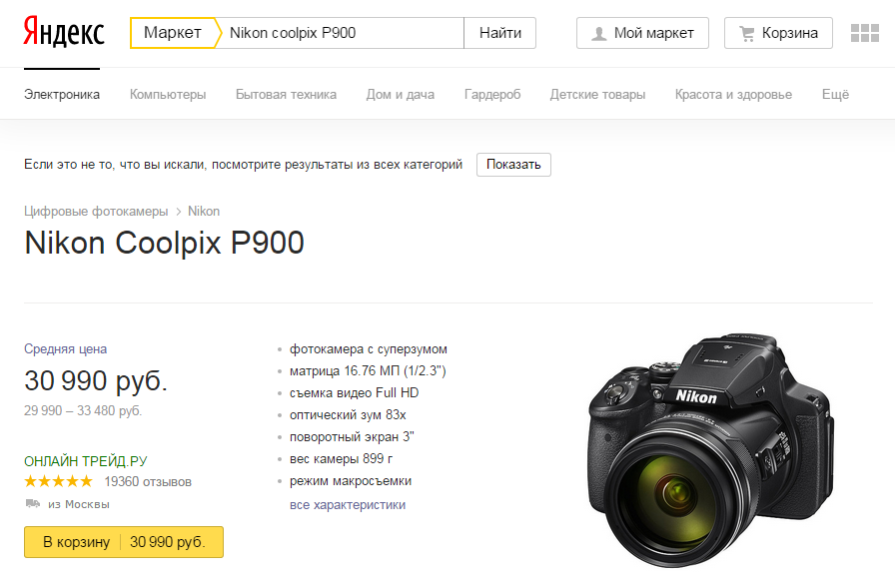Click the поворотный экран 3" spec line

pos(352,437)
